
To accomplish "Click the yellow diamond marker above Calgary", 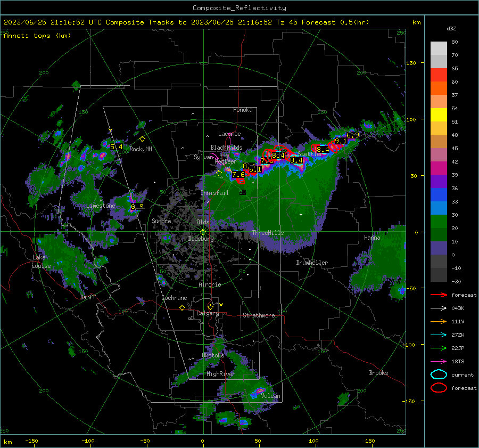I will tap(210, 307).
